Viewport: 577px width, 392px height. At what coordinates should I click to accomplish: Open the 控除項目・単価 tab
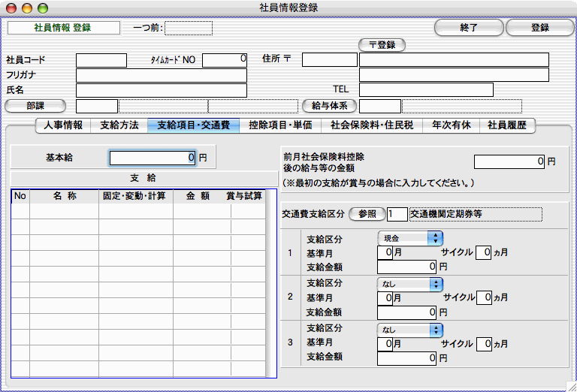click(x=280, y=126)
